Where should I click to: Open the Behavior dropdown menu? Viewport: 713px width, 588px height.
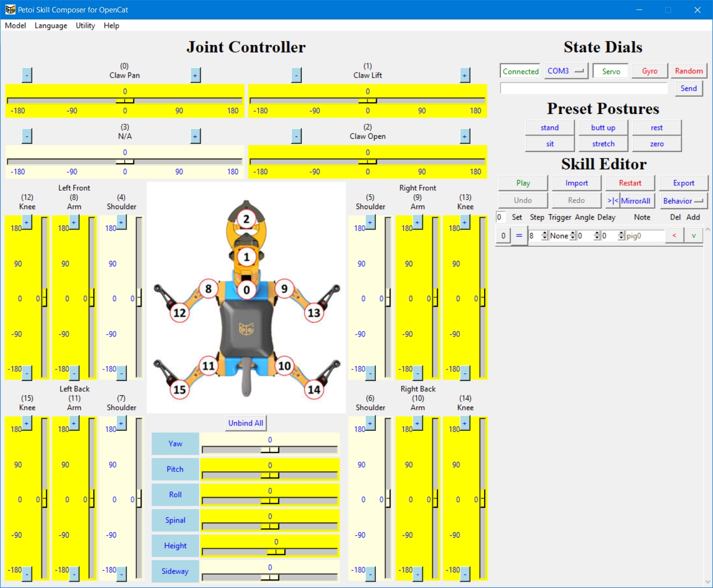tap(683, 201)
